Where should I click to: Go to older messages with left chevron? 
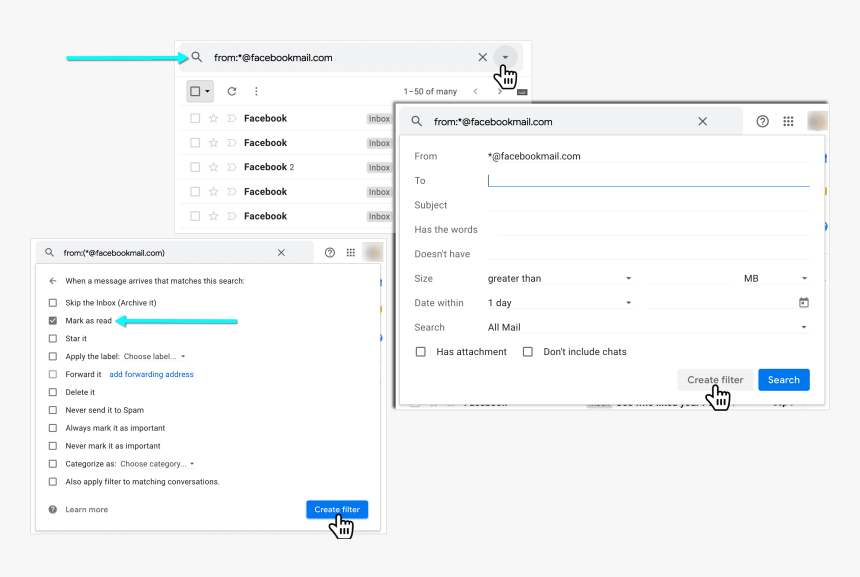pos(476,92)
